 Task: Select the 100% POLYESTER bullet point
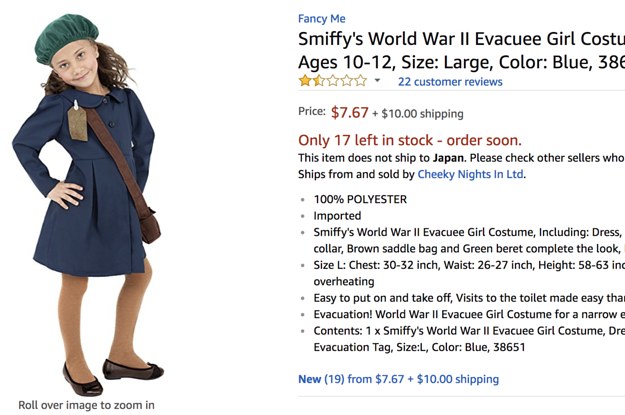pos(360,199)
